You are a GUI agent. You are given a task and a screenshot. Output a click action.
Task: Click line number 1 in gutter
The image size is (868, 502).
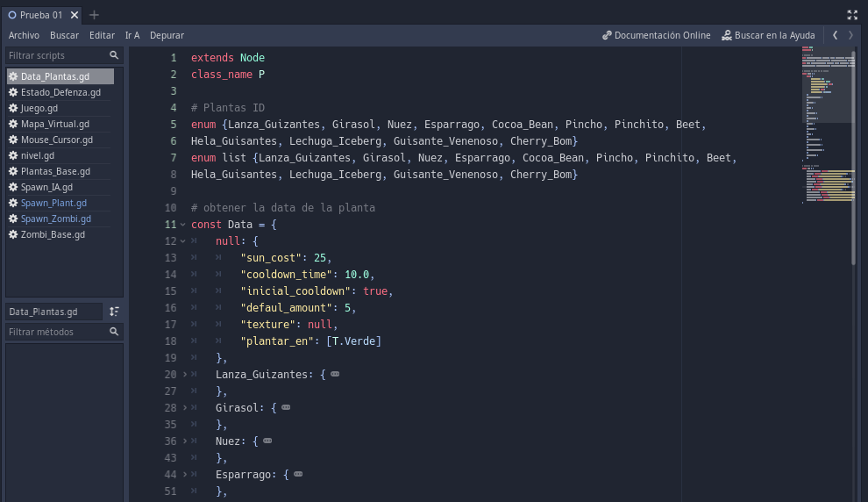click(x=174, y=58)
